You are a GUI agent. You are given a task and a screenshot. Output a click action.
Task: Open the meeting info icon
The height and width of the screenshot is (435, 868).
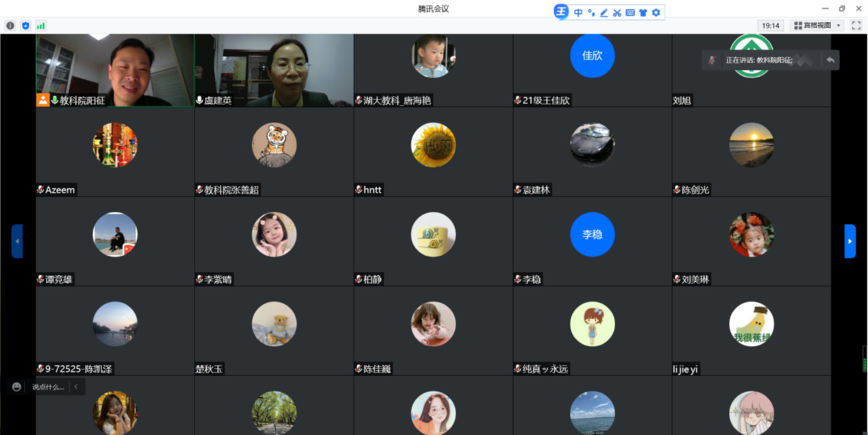(x=10, y=25)
